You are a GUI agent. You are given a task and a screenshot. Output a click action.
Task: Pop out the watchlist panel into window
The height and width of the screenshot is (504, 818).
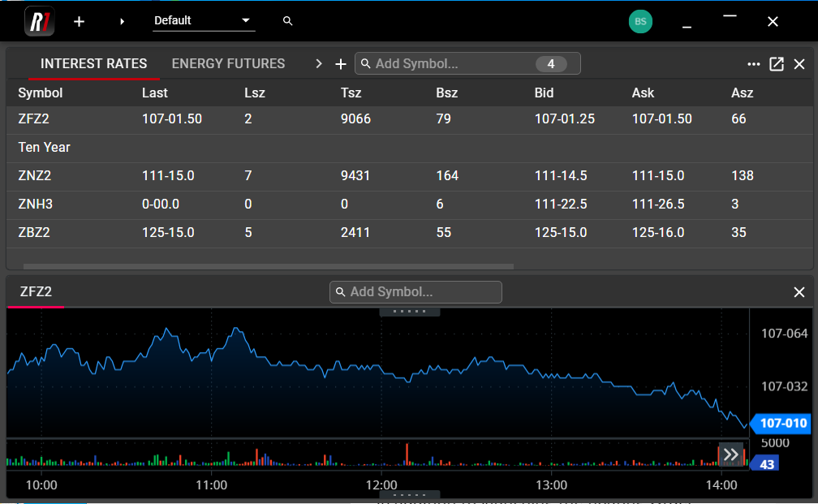point(777,64)
